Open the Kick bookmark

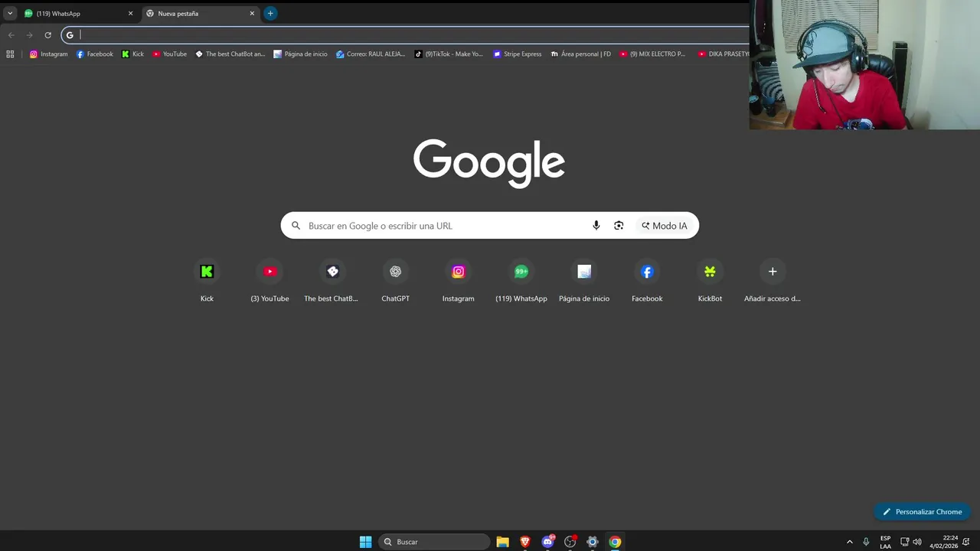click(x=133, y=54)
